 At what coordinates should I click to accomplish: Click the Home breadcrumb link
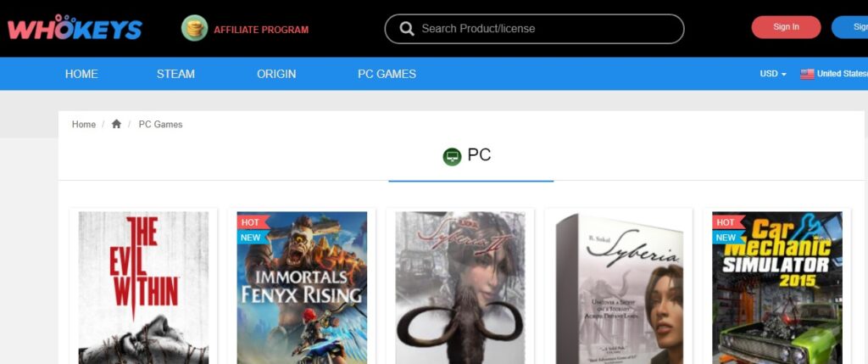tap(84, 124)
